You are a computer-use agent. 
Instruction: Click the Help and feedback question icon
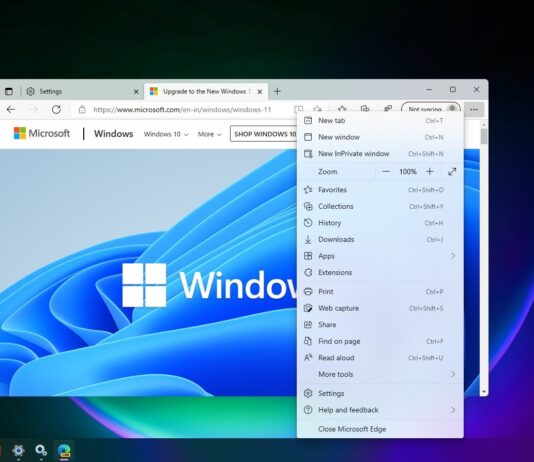tap(308, 410)
